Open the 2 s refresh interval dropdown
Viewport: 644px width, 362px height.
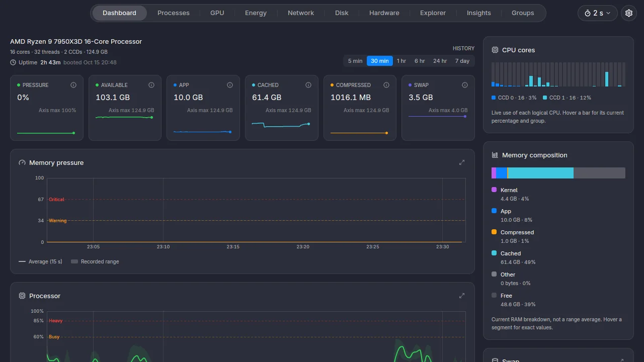point(598,13)
